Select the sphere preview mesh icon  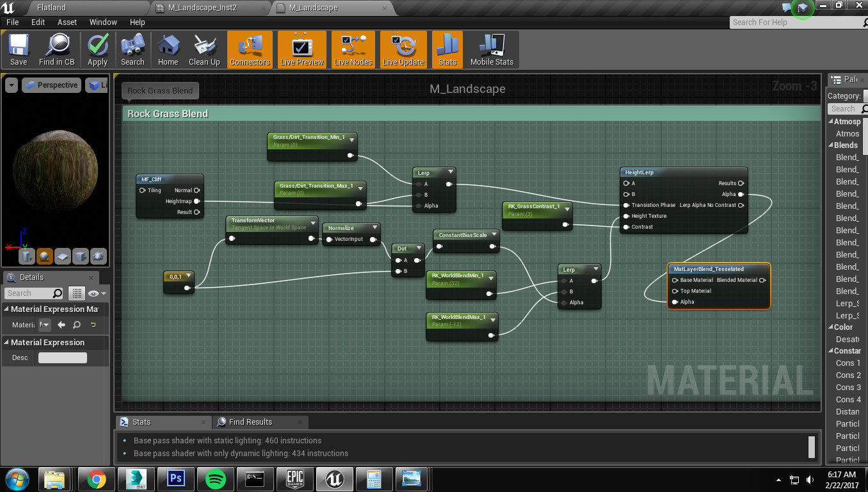point(45,256)
